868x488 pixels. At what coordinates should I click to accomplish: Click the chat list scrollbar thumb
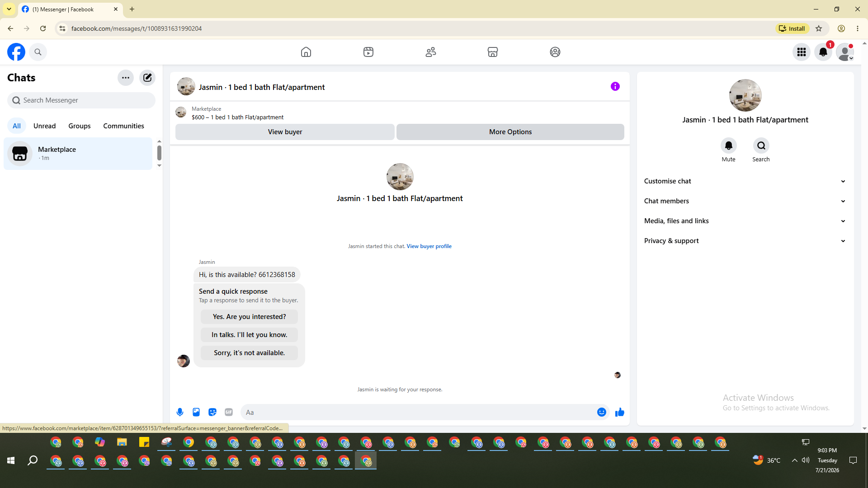coord(159,153)
